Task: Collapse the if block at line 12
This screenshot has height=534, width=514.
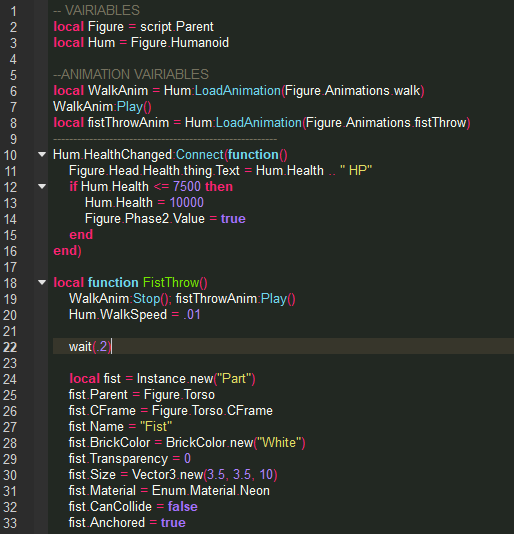Action: (x=42, y=186)
